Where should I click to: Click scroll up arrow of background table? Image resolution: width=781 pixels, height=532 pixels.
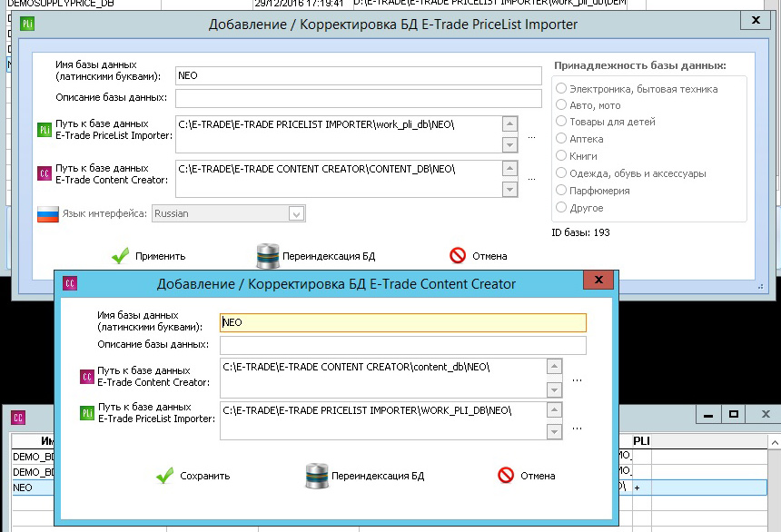(774, 442)
